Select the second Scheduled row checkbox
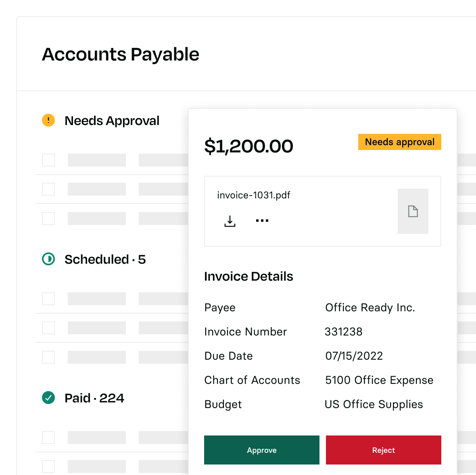The height and width of the screenshot is (475, 476). pyautogui.click(x=48, y=328)
